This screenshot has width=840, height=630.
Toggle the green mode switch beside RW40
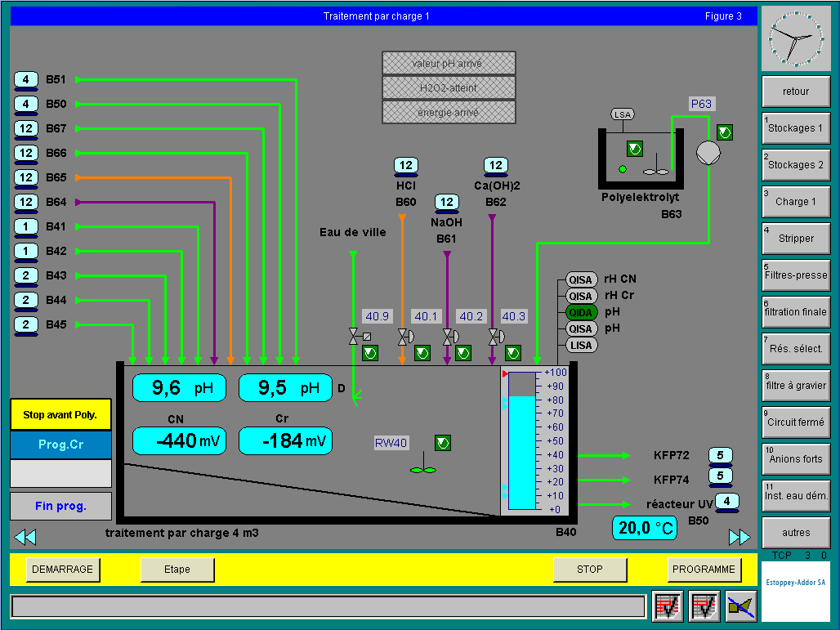443,443
